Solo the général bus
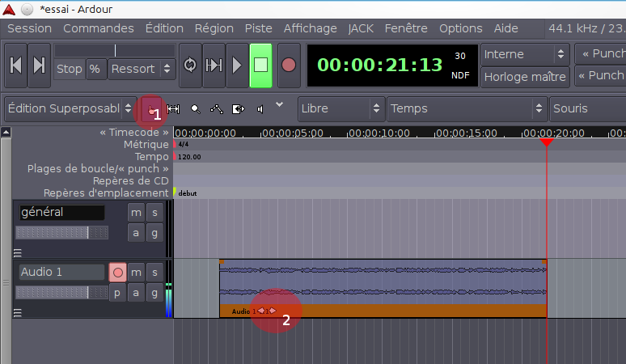This screenshot has height=364, width=626. [154, 213]
